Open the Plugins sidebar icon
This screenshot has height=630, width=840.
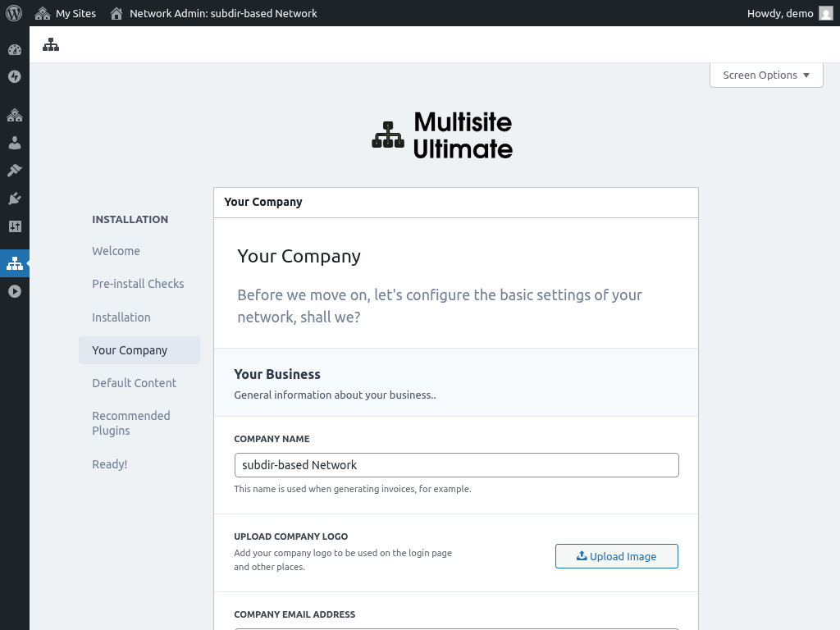tap(15, 199)
